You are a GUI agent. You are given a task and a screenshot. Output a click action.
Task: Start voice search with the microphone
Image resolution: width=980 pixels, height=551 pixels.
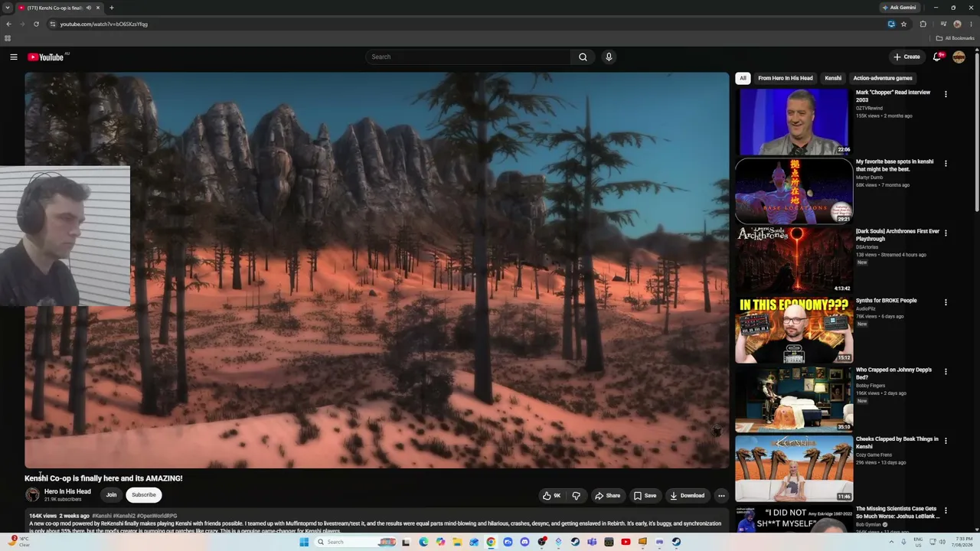[609, 57]
